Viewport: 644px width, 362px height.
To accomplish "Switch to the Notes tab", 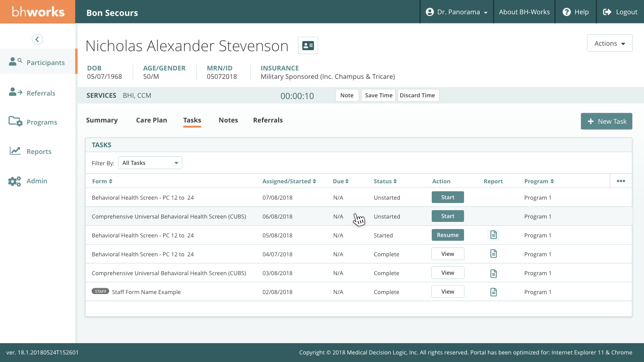I will pyautogui.click(x=228, y=120).
